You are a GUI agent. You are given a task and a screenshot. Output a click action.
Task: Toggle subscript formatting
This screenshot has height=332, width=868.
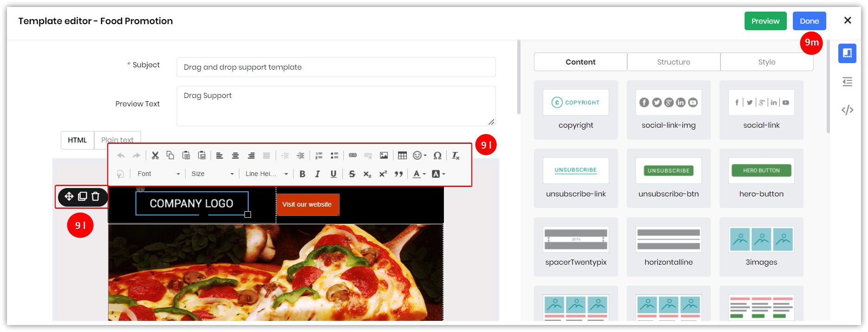click(x=367, y=174)
